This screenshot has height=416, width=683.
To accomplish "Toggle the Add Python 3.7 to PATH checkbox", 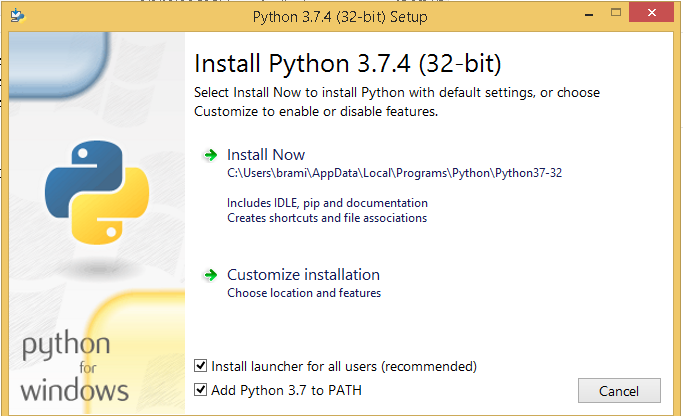I will click(201, 390).
